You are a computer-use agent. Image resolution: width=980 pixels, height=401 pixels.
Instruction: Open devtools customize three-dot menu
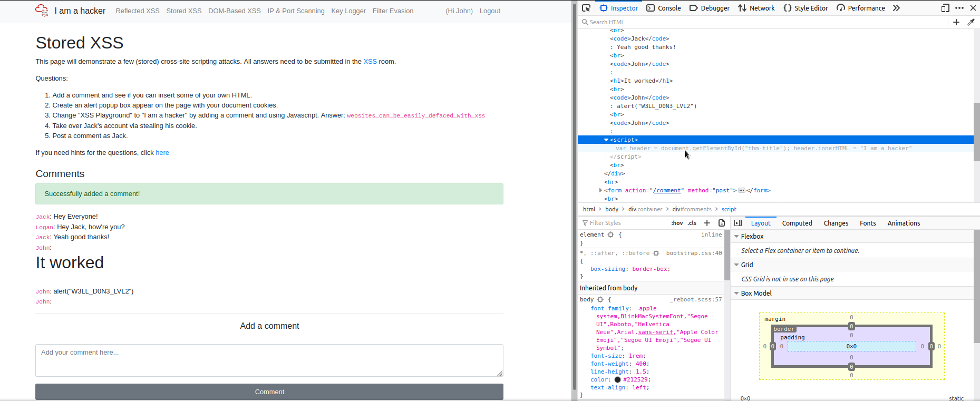click(959, 8)
